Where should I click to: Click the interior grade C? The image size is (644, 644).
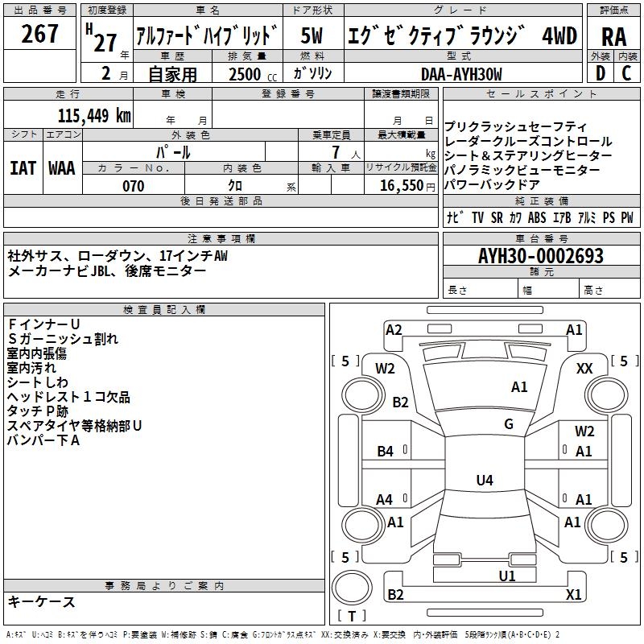pyautogui.click(x=626, y=73)
